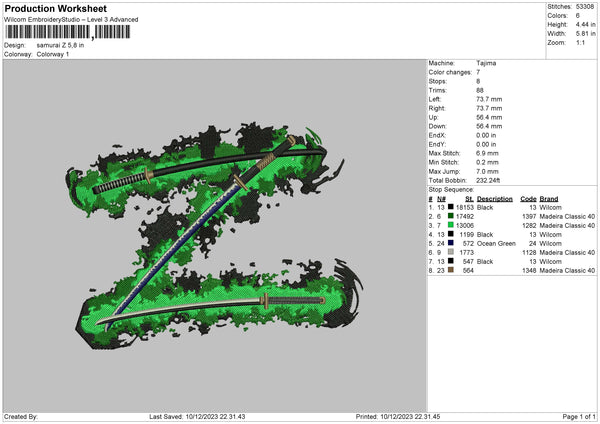Pick the black swatch in stop row 4
The height and width of the screenshot is (424, 600).
click(x=451, y=234)
